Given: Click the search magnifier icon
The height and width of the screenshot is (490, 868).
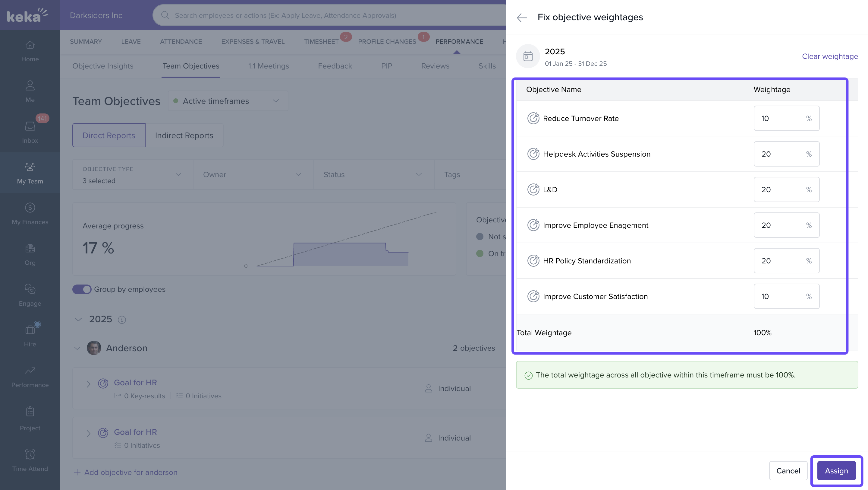Looking at the screenshot, I should (x=165, y=15).
